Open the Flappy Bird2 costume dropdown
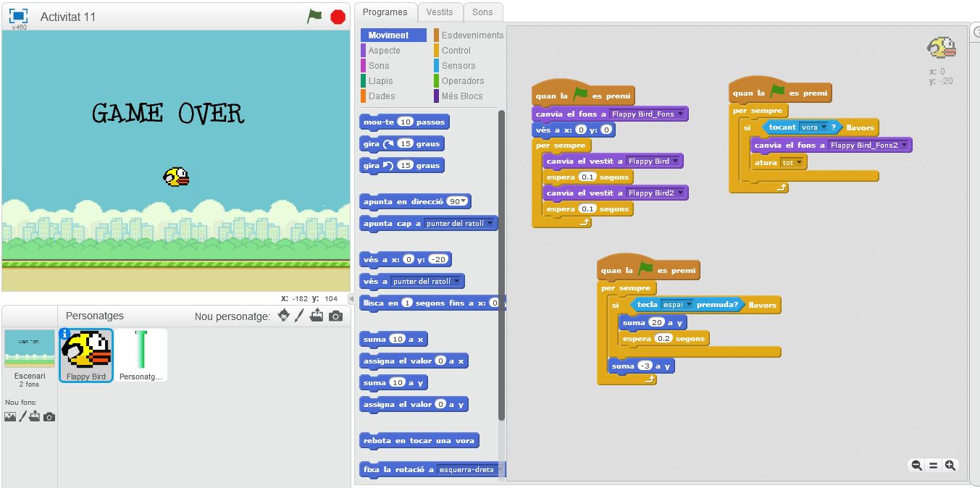The image size is (980, 488). (x=656, y=193)
